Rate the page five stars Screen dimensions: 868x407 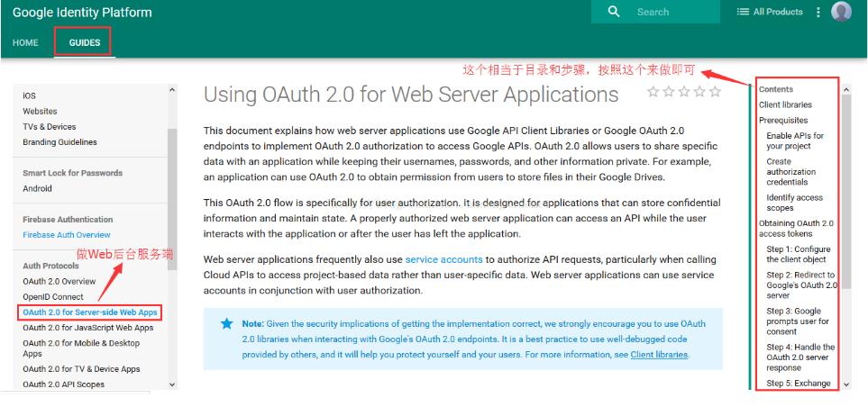coord(715,92)
